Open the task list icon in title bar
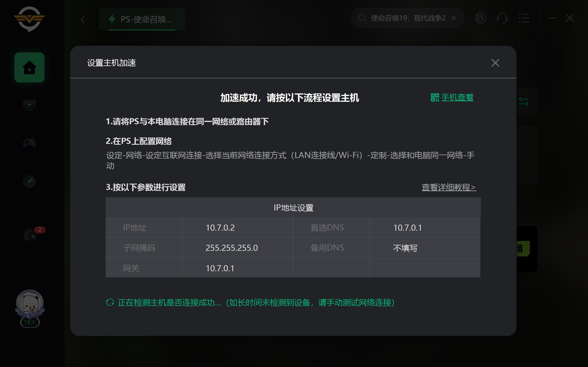The height and width of the screenshot is (367, 588). 524,18
